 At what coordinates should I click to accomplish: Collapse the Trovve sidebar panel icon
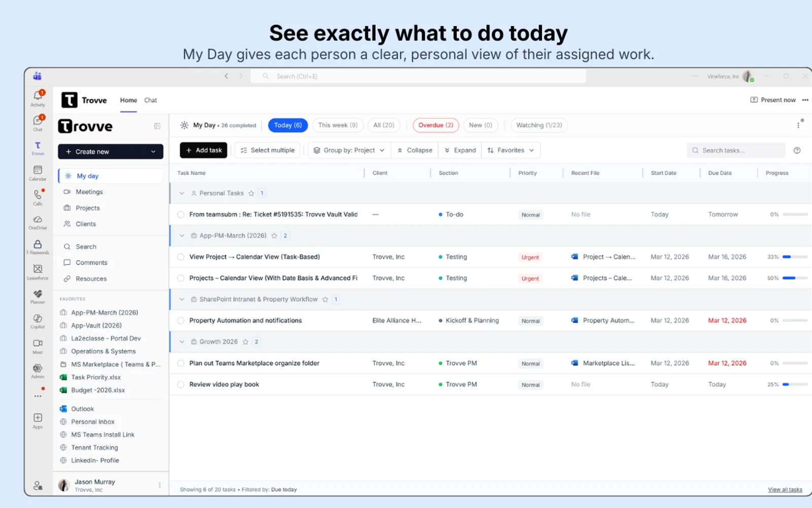(157, 126)
